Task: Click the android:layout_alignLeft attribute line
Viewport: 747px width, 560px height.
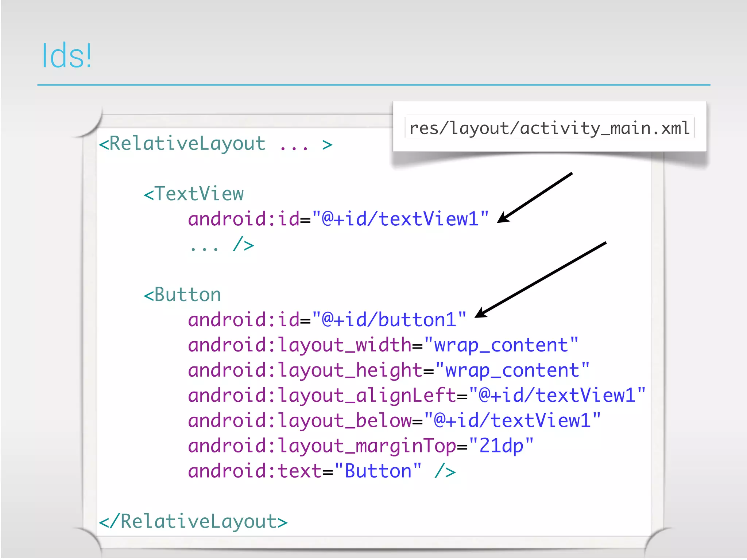Action: [417, 396]
